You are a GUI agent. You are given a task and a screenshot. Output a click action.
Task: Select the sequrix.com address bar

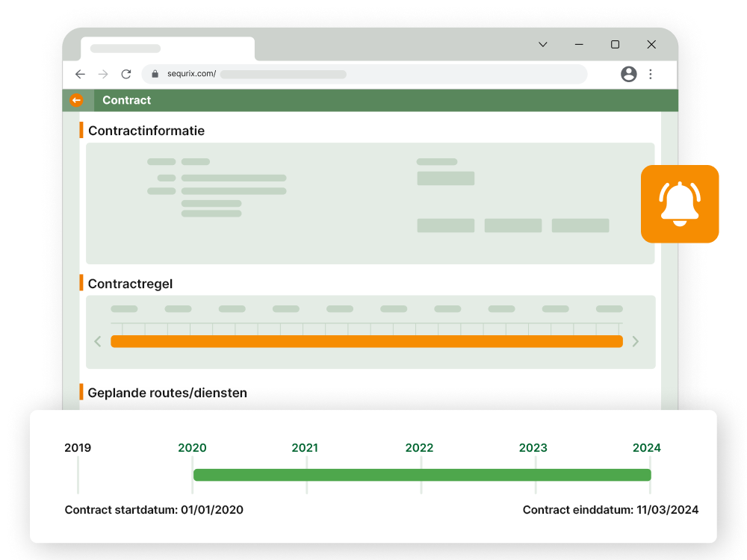pyautogui.click(x=365, y=74)
